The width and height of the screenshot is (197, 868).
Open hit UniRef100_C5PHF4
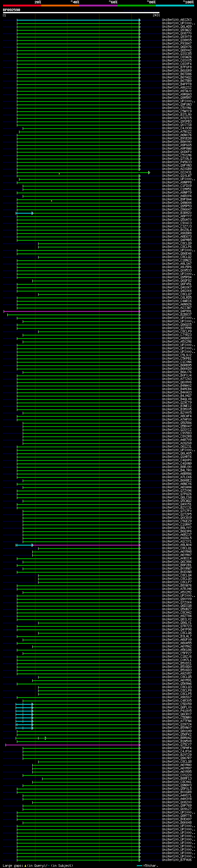(177, 748)
